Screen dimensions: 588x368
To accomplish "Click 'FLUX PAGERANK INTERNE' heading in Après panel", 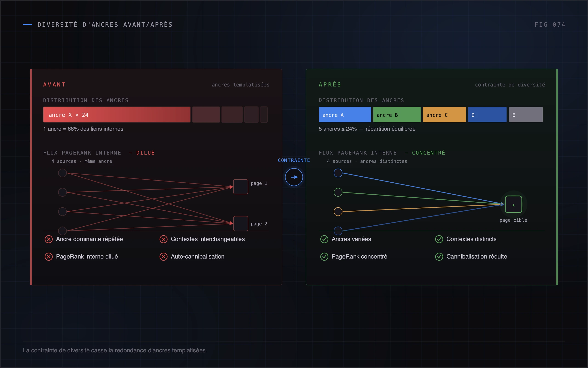I will pos(358,152).
